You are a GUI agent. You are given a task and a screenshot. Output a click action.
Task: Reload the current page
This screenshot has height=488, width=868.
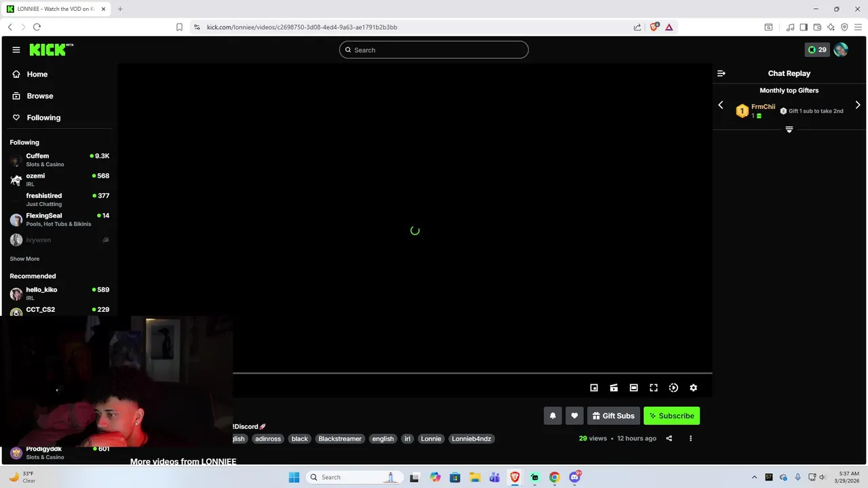(37, 27)
